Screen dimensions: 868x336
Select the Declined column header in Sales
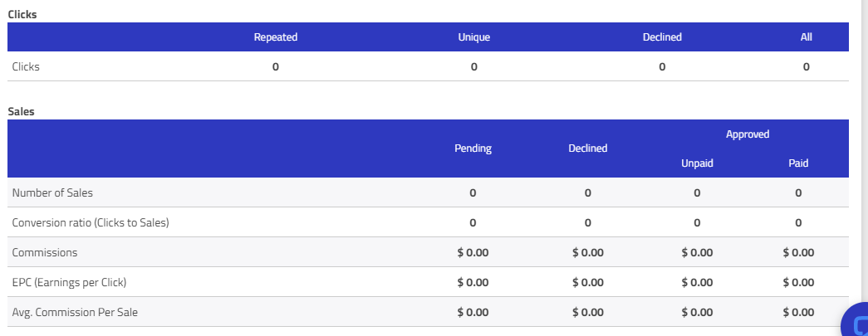click(x=588, y=149)
